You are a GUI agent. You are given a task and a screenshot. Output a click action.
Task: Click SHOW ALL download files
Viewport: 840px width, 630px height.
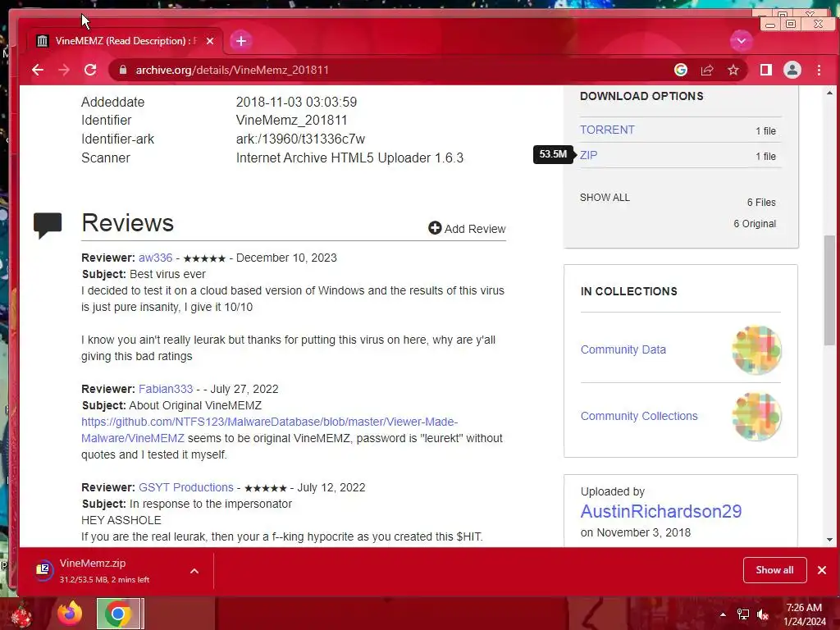(605, 197)
